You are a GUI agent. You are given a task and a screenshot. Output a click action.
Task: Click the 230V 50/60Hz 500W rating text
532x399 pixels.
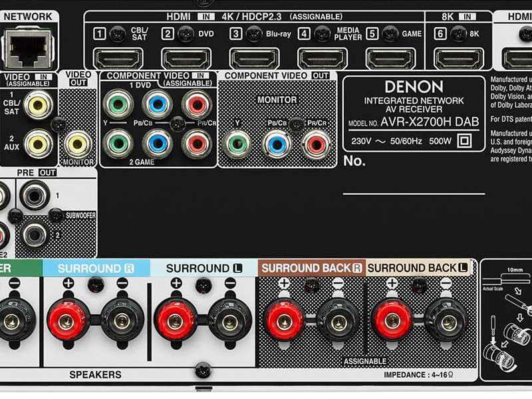click(x=402, y=141)
